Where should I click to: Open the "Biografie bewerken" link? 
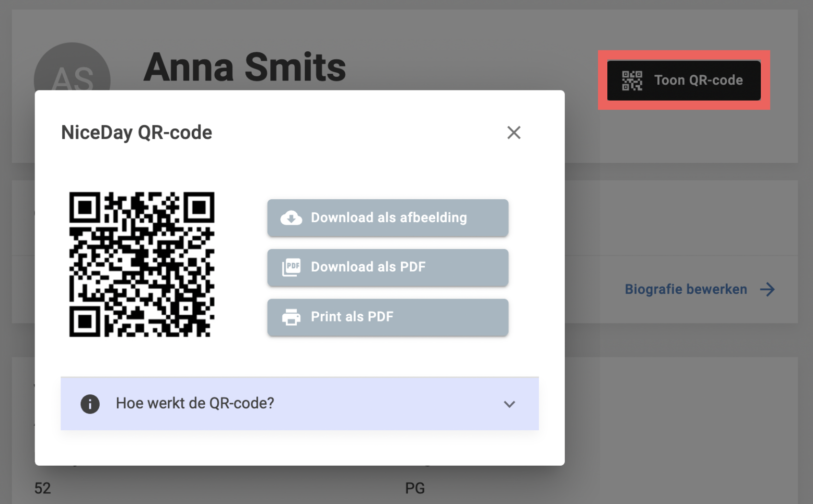click(685, 289)
